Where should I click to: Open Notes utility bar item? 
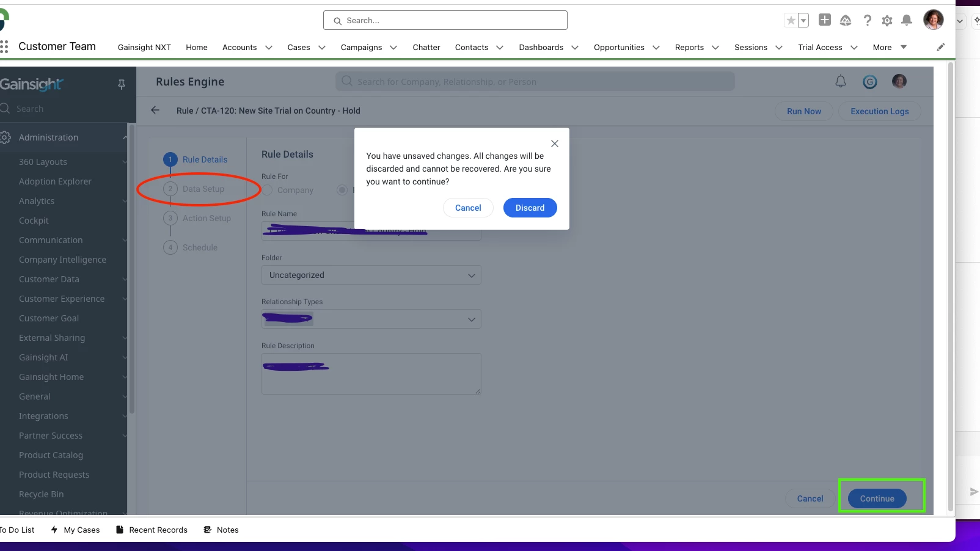click(x=221, y=530)
